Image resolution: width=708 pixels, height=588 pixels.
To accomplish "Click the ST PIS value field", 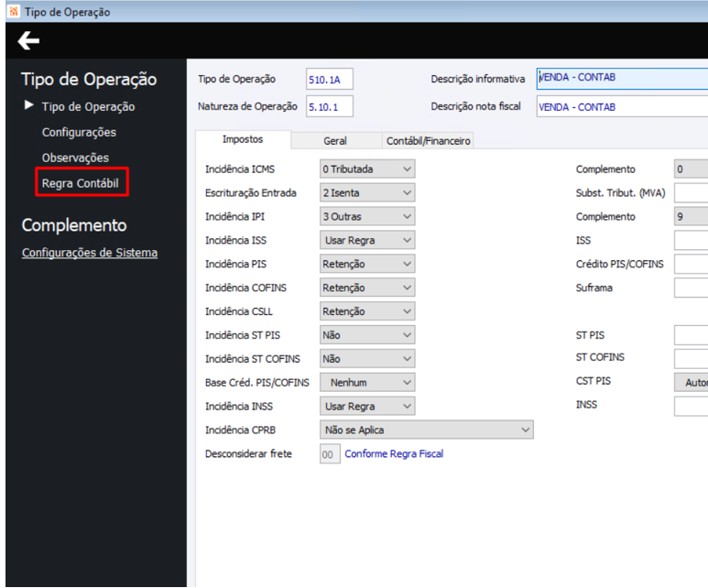I will click(691, 335).
